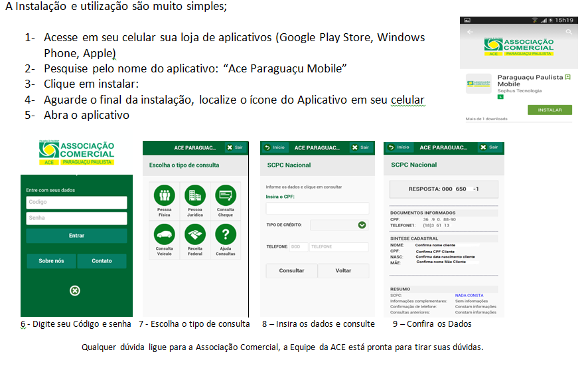The height and width of the screenshot is (366, 588).
Task: Click the green INSTALAR button
Action: tap(550, 110)
